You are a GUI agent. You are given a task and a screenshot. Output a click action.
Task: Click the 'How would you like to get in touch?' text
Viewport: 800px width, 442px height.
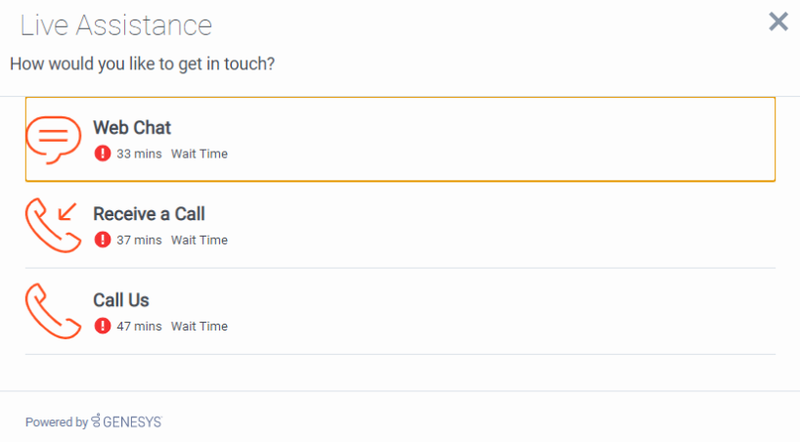tap(142, 64)
